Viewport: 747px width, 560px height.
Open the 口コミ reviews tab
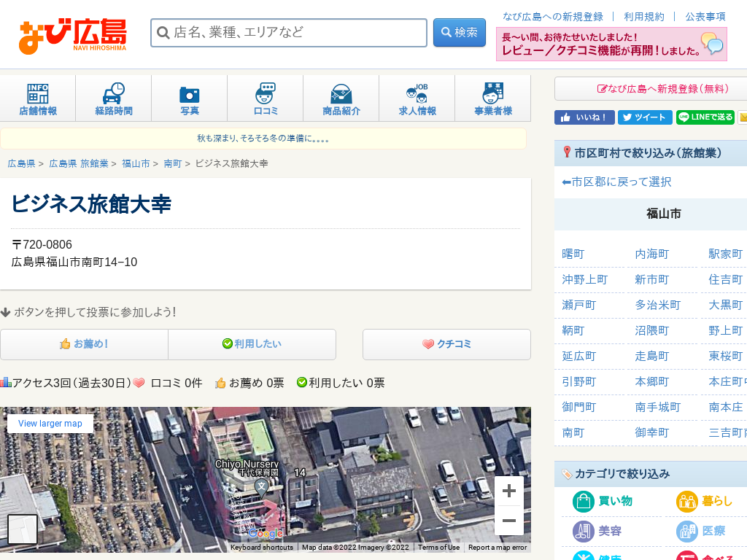(x=266, y=98)
